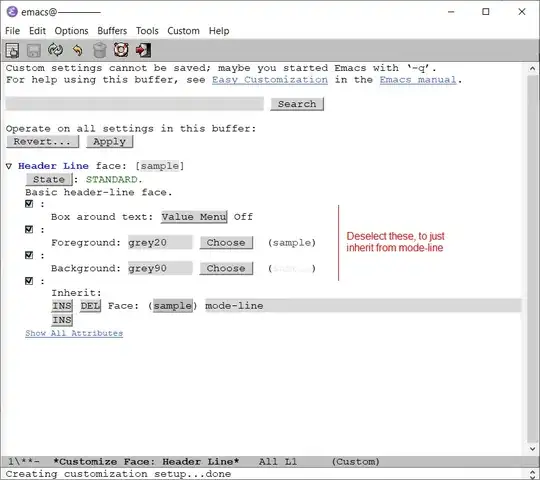Click the Show All Attributes link
The width and height of the screenshot is (540, 480).
[x=74, y=333]
